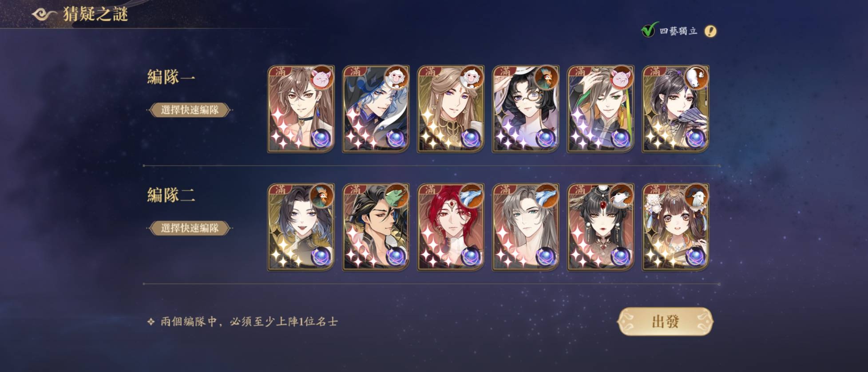The width and height of the screenshot is (868, 372).
Task: Click the white rat icon on the fan-holding lady card
Action: click(x=697, y=78)
